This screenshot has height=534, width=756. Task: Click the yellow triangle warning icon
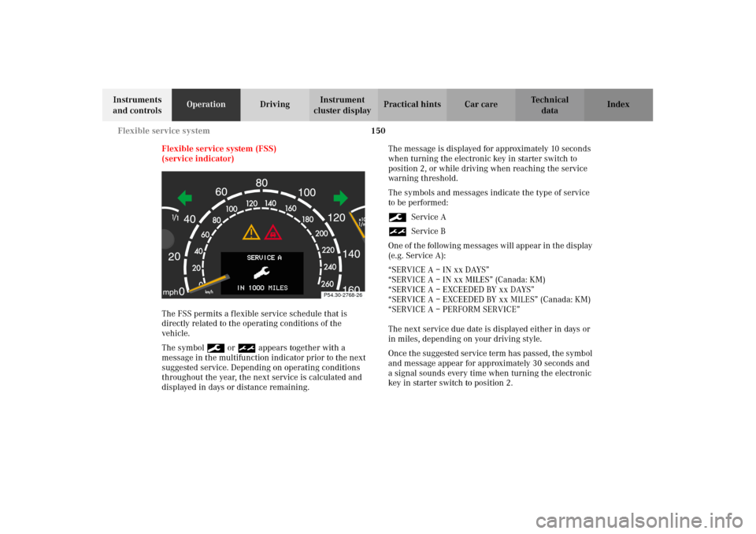point(251,232)
